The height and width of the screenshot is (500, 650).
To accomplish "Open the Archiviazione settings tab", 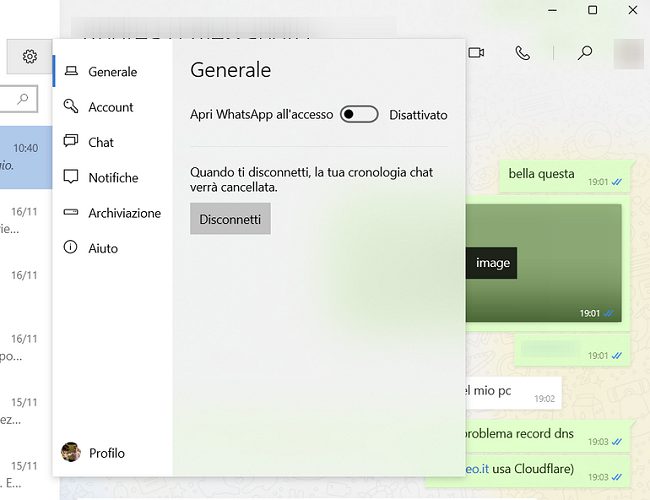I will (x=112, y=213).
